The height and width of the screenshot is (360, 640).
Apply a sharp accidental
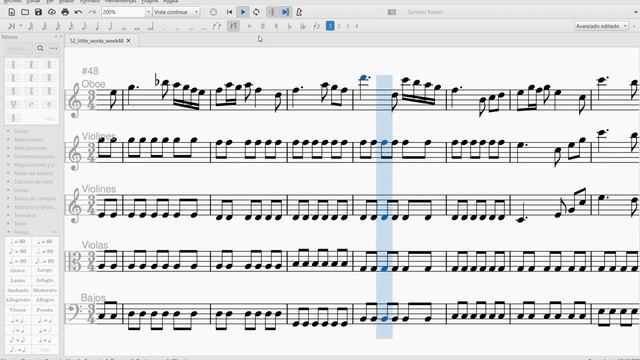point(263,26)
